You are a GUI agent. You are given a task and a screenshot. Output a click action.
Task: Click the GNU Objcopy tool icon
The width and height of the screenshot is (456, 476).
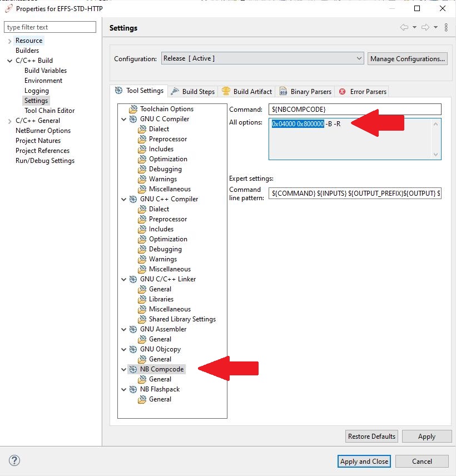click(x=133, y=349)
